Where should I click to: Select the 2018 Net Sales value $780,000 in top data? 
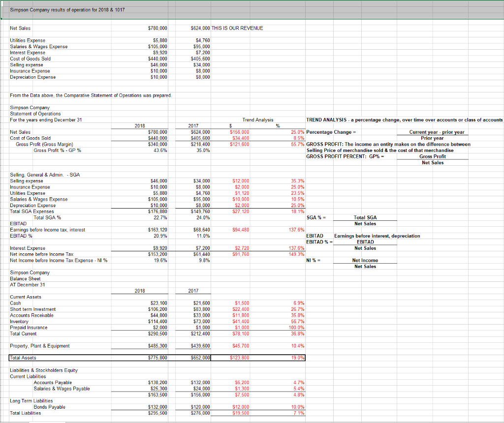pyautogui.click(x=157, y=28)
